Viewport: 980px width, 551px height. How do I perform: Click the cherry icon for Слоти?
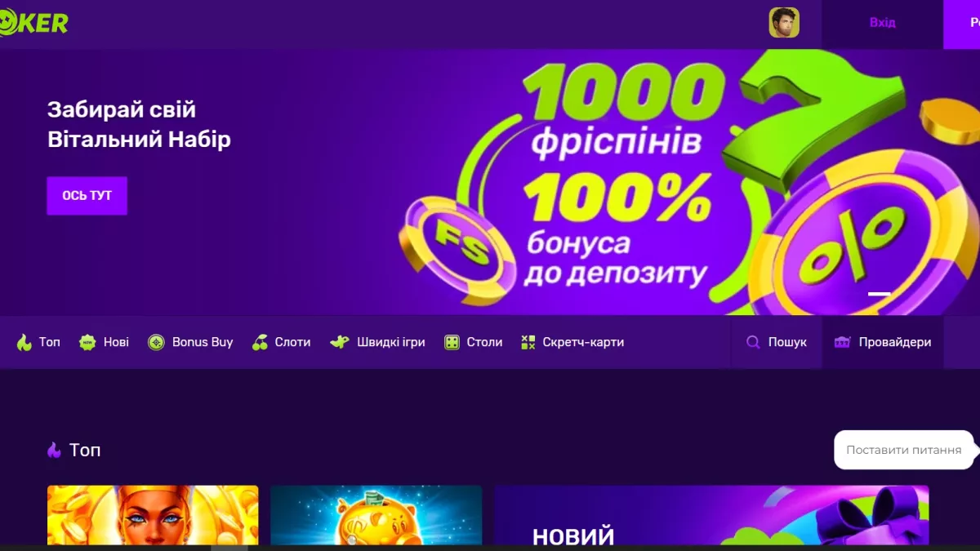pos(260,342)
